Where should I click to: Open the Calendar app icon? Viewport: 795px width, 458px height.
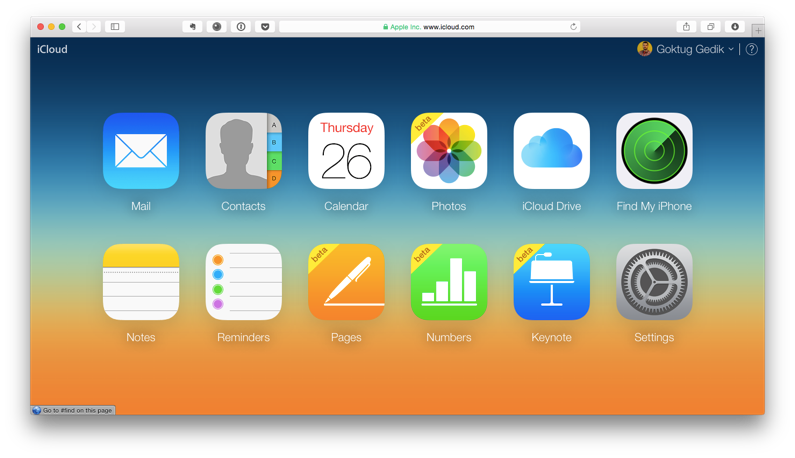click(346, 151)
